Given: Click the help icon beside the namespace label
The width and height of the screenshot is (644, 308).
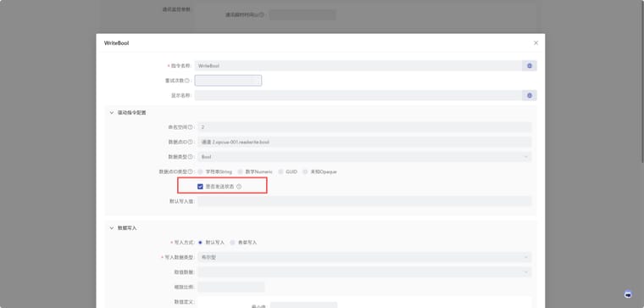Looking at the screenshot, I should click(190, 127).
